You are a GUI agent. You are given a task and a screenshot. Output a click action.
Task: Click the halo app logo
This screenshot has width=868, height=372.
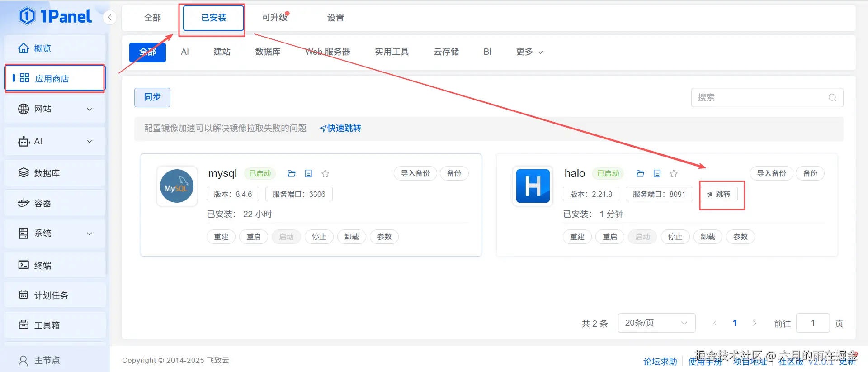pos(533,186)
